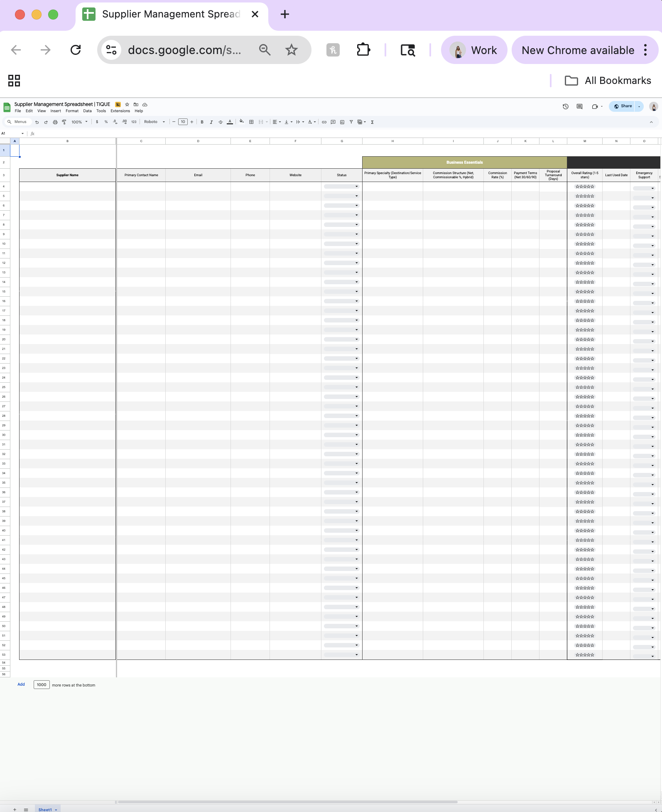This screenshot has height=812, width=662.
Task: Click the functions sigma icon
Action: 372,122
